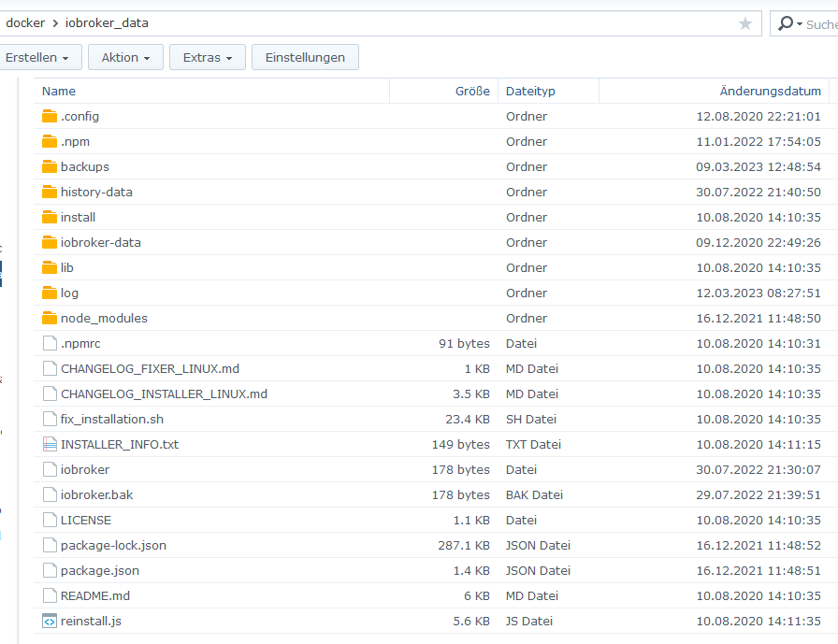
Task: Select the .npmrc file name
Action: (80, 343)
